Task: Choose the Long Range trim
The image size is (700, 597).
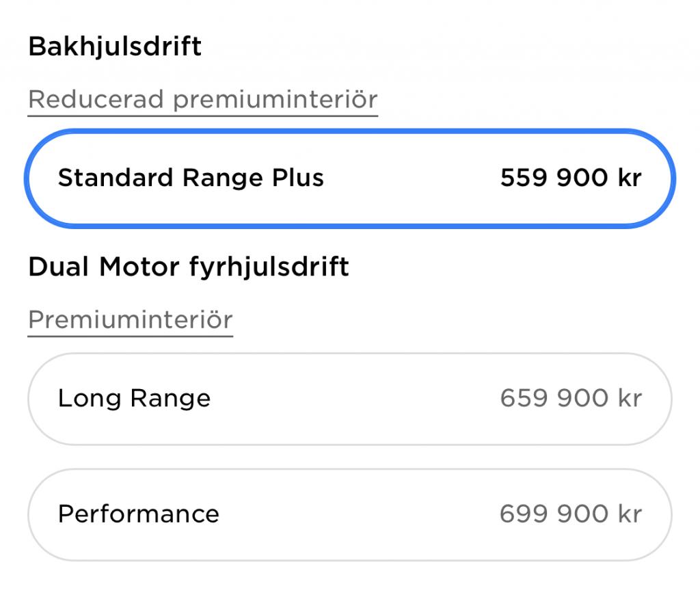Action: tap(350, 399)
